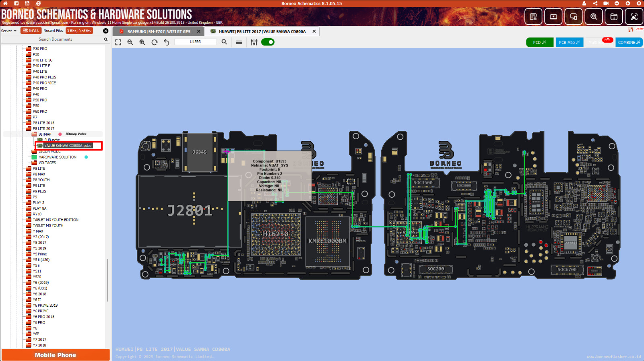Open the location search header tool
644x361 pixels.
594,17
